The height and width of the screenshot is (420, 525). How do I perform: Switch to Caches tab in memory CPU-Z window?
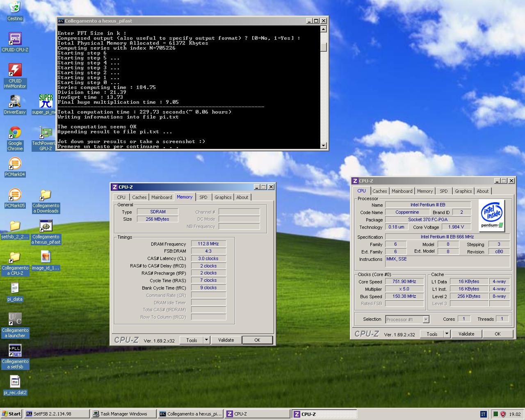(x=139, y=197)
